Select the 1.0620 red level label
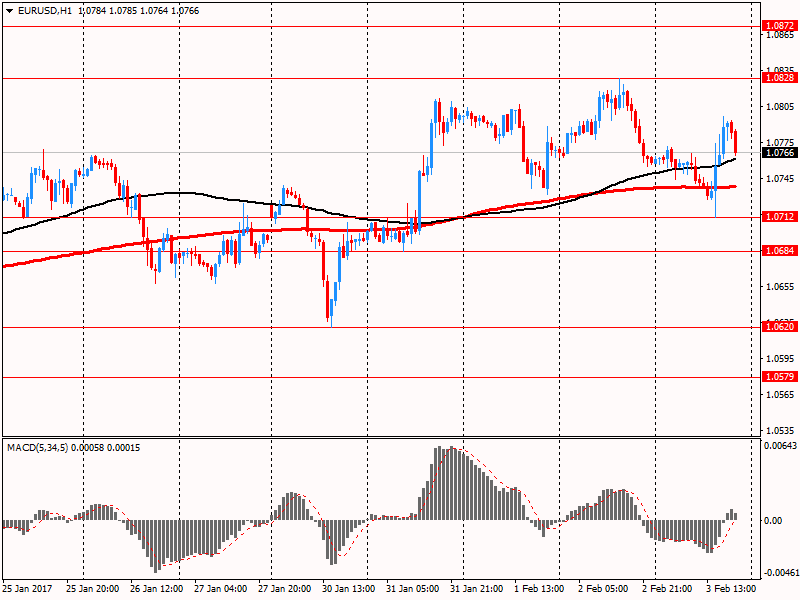This screenshot has height=600, width=800. (780, 327)
